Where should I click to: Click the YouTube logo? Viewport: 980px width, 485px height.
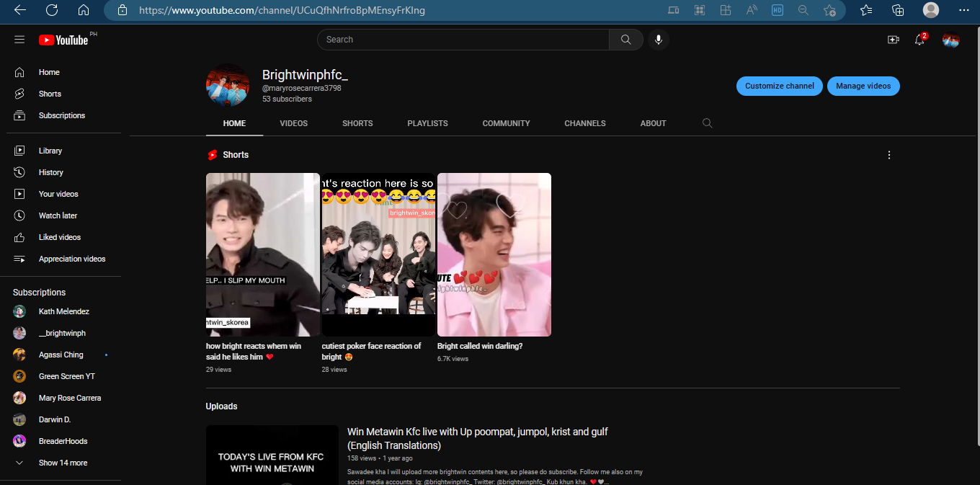[x=64, y=40]
